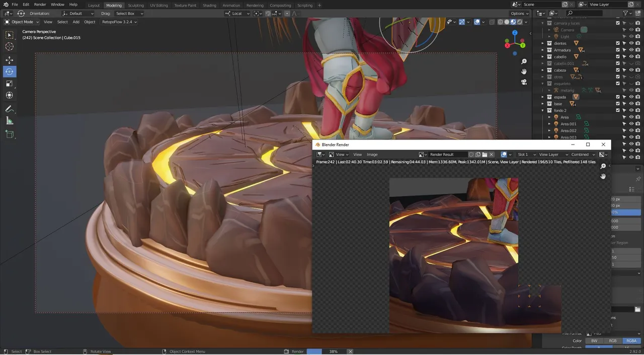Click the viewport zoom magnifier icon

click(x=524, y=61)
